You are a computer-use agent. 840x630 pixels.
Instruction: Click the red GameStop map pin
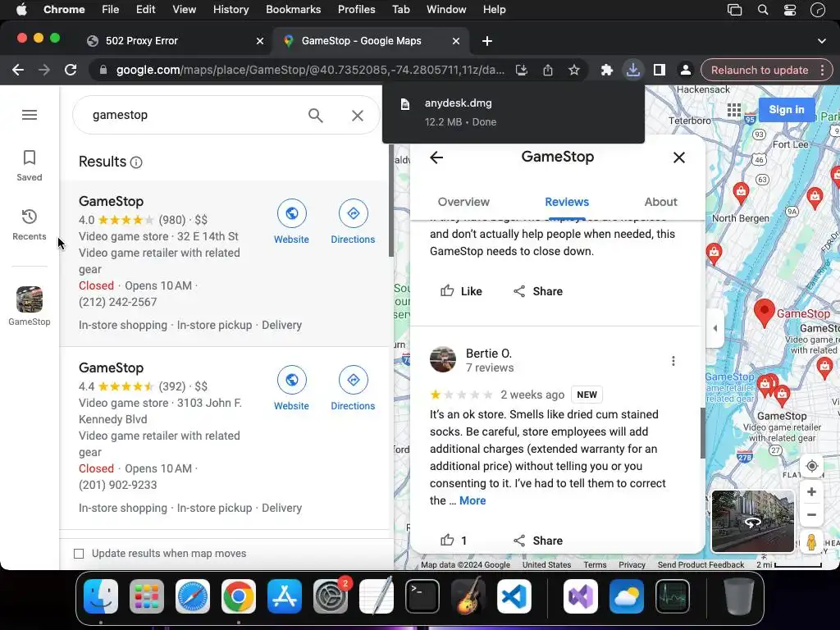pyautogui.click(x=765, y=313)
